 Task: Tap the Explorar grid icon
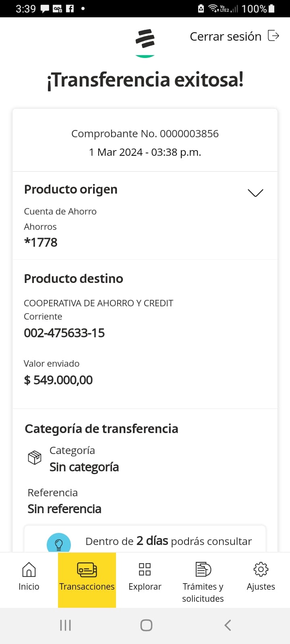click(x=145, y=570)
